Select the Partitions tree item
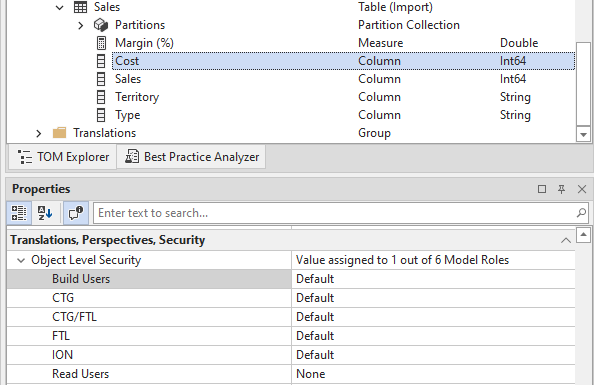Image resolution: width=594 pixels, height=385 pixels. pos(140,25)
